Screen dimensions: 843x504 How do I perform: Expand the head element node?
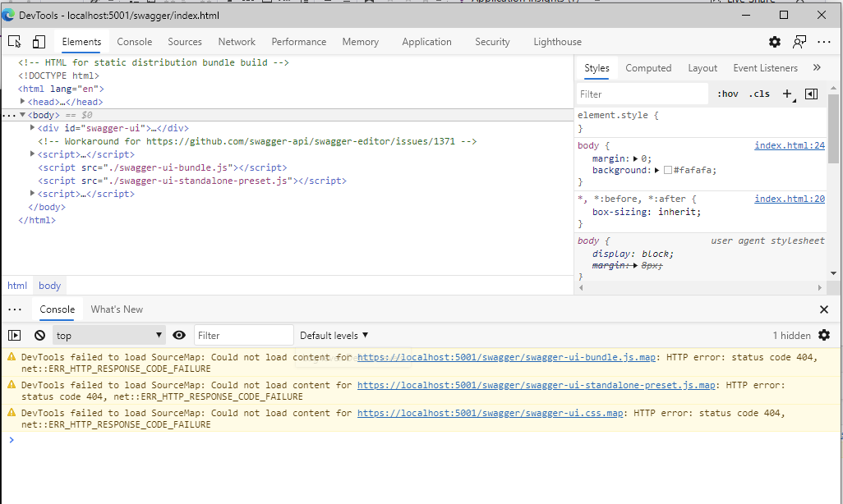click(x=22, y=101)
